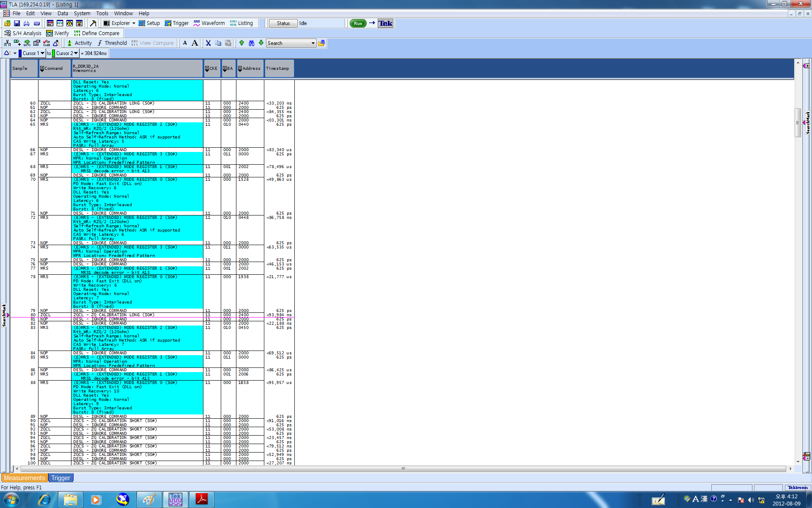This screenshot has height=508, width=812.
Task: Click the Go To toolbar icon
Action: point(27,43)
